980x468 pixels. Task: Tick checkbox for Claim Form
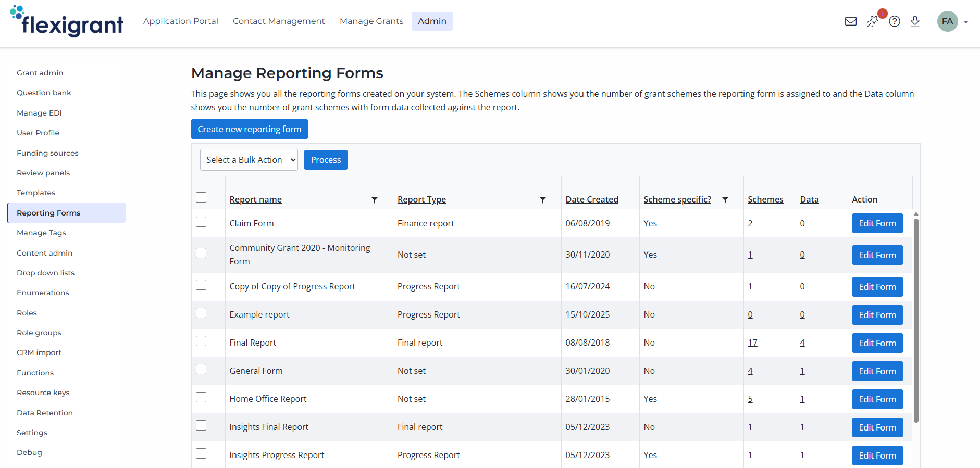(201, 222)
